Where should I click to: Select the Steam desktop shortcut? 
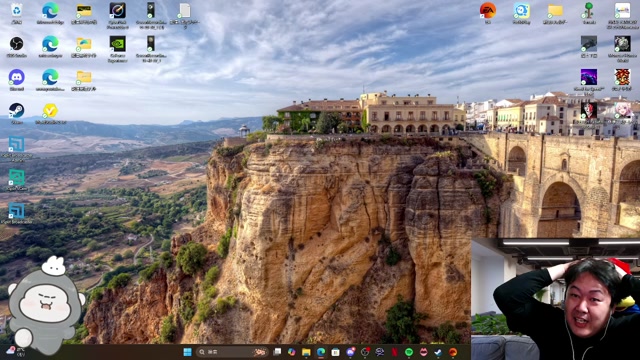pos(16,113)
